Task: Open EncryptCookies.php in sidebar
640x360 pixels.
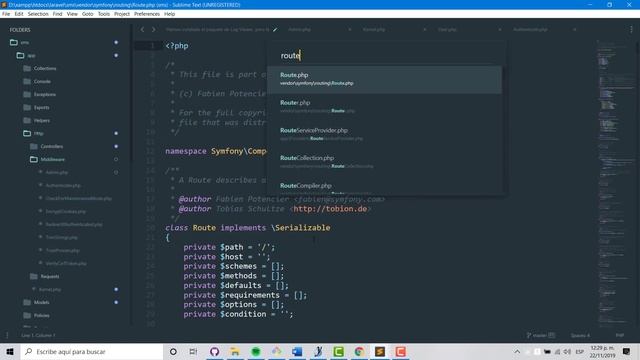Action: tap(66, 211)
